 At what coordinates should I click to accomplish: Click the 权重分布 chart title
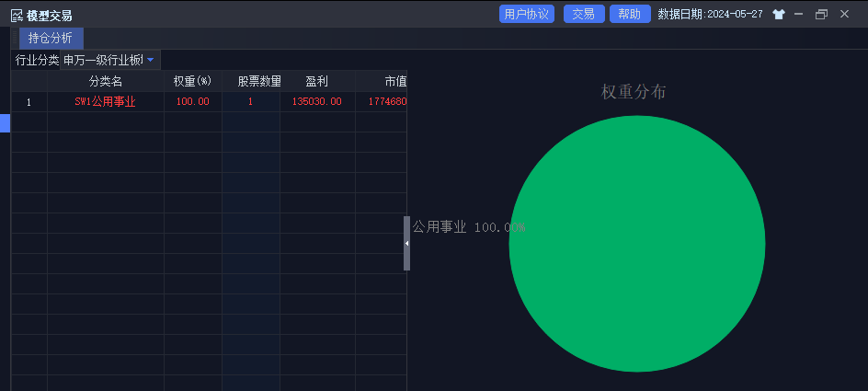pos(634,92)
